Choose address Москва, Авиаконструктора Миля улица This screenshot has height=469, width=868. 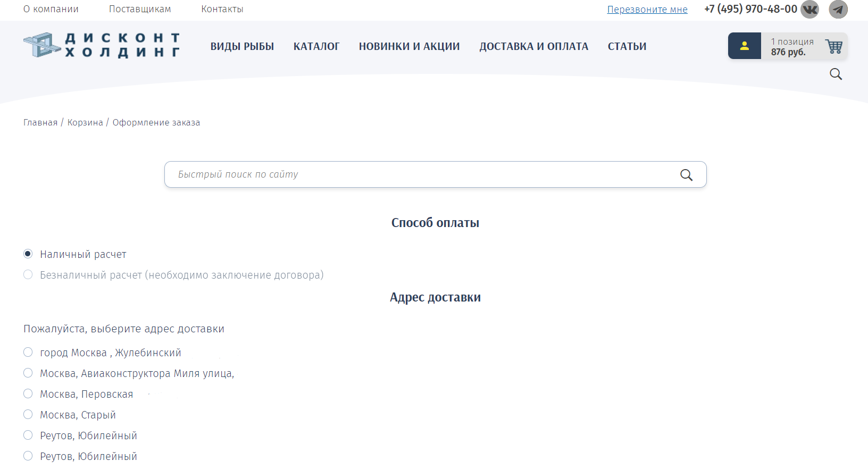28,373
